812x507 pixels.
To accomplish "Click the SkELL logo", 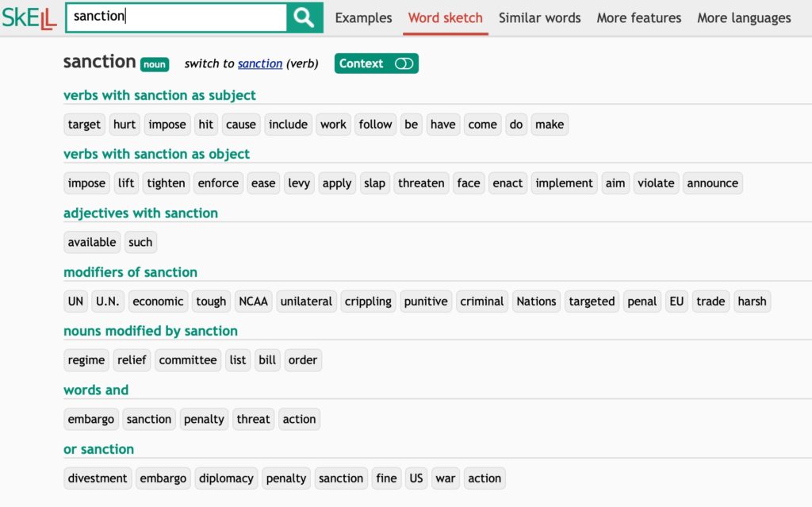I will click(x=29, y=17).
